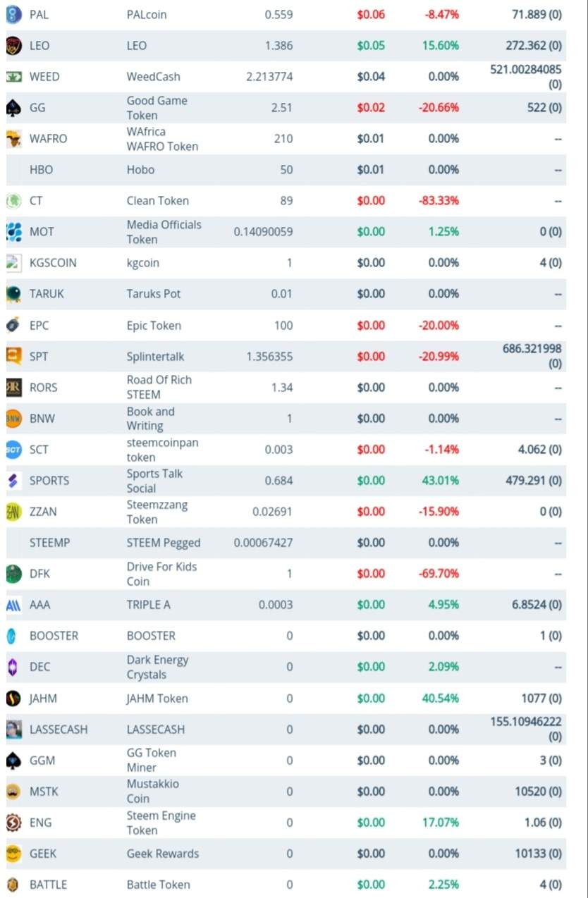This screenshot has width=588, height=898.
Task: Click the Good Game Token spade icon
Action: coord(13,108)
